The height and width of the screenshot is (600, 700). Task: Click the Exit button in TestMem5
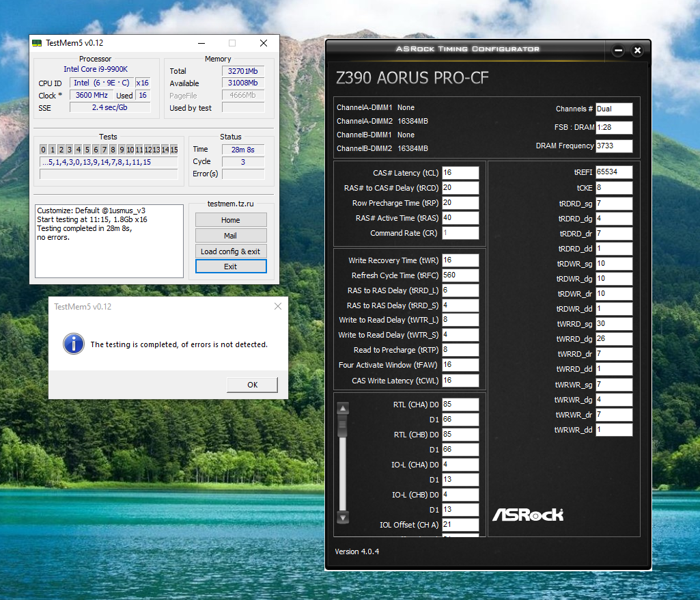(231, 267)
